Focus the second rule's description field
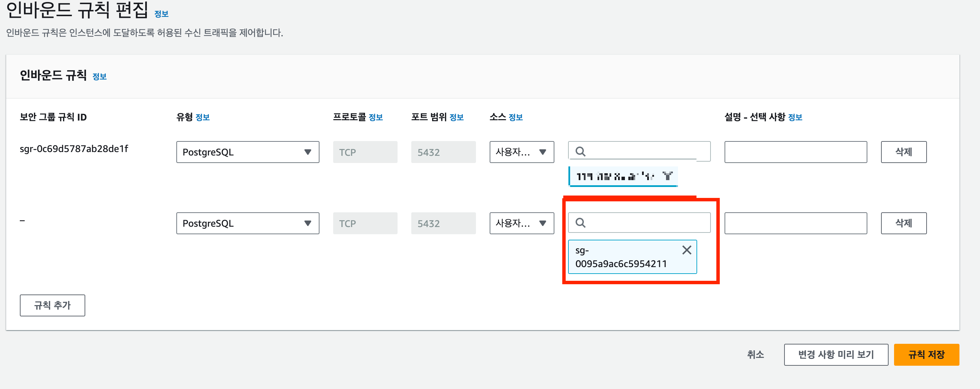The width and height of the screenshot is (980, 389). [795, 223]
